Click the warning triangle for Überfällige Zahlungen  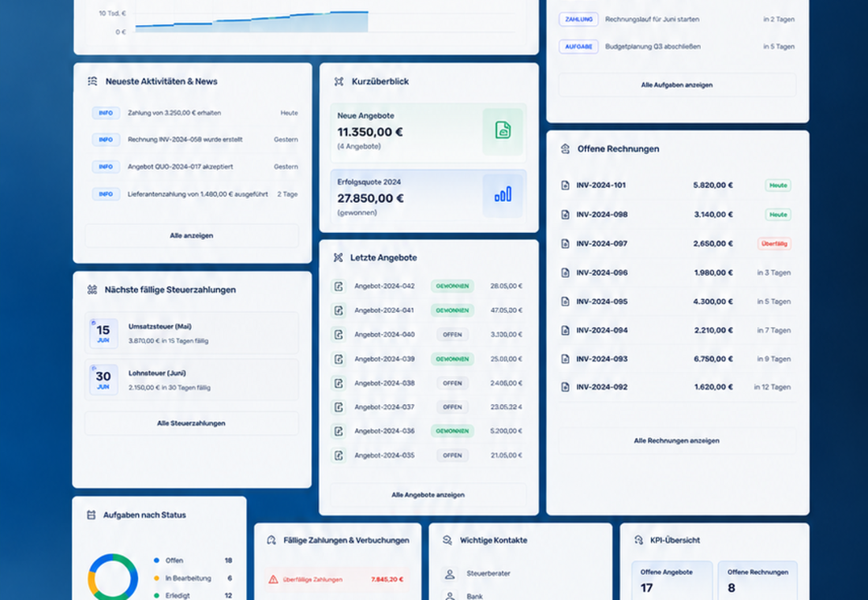pyautogui.click(x=273, y=579)
